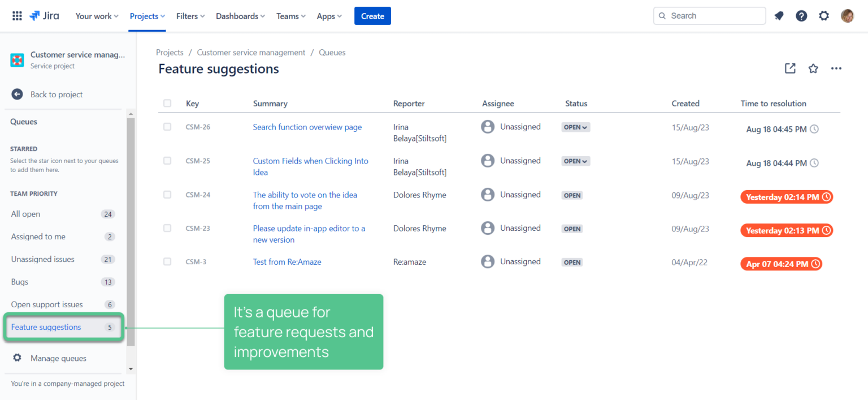Click the Create button
Image resolution: width=868 pixels, height=400 pixels.
click(372, 16)
